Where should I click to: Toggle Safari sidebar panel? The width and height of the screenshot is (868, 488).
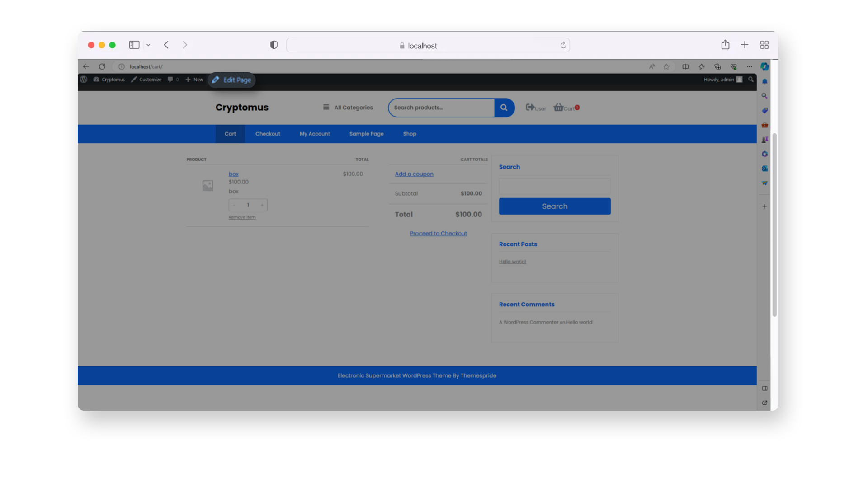[134, 45]
